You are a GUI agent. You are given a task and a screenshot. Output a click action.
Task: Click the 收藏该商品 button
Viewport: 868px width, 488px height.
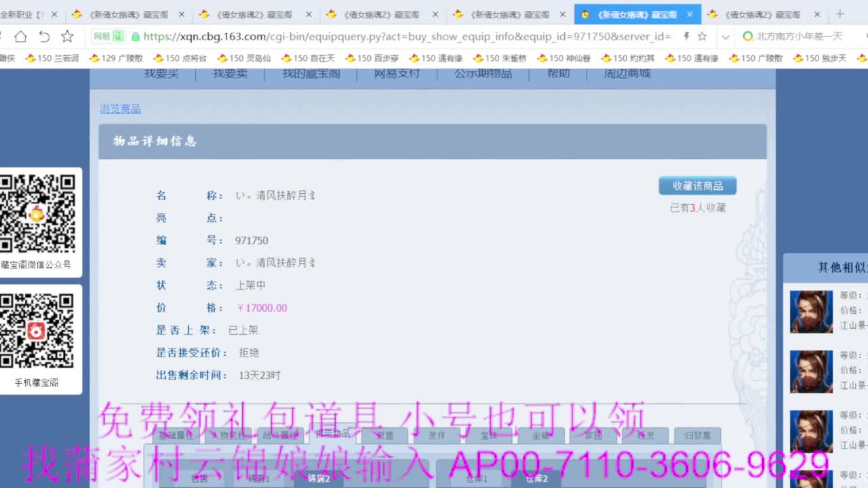coord(696,185)
